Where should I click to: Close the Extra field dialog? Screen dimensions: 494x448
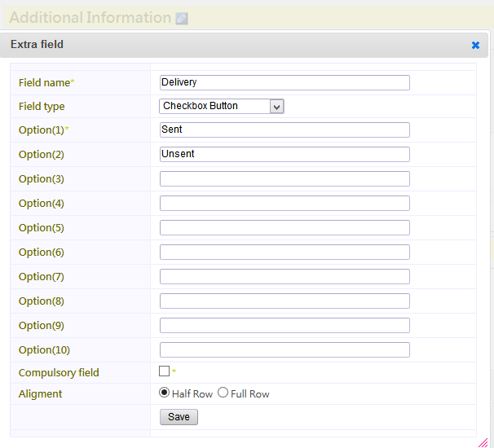click(x=475, y=46)
